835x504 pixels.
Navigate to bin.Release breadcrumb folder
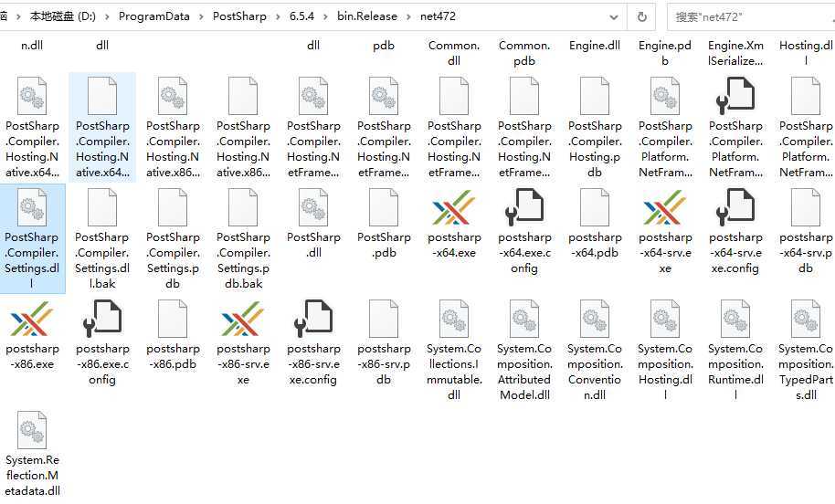point(367,16)
